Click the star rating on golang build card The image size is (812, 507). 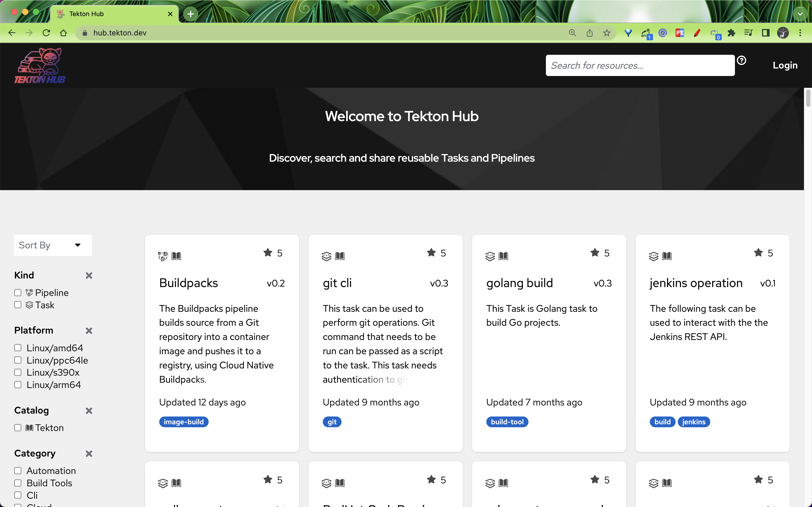[600, 253]
